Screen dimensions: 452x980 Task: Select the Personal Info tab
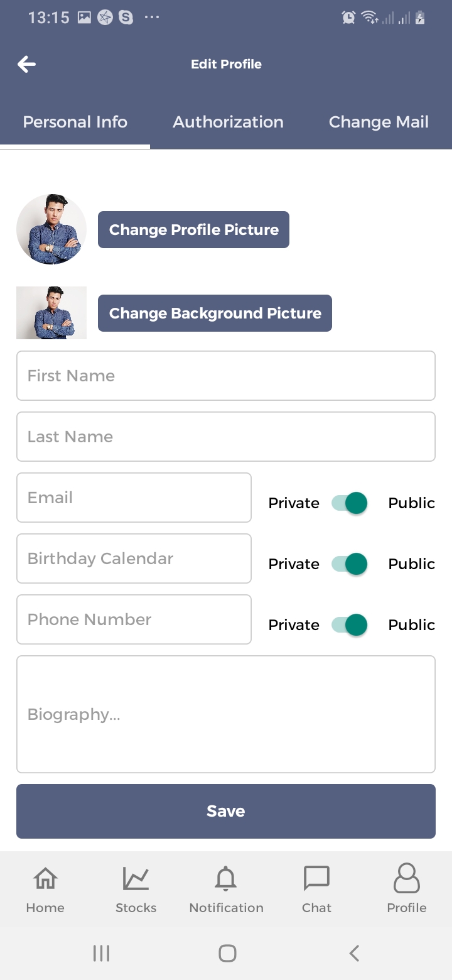coord(75,122)
